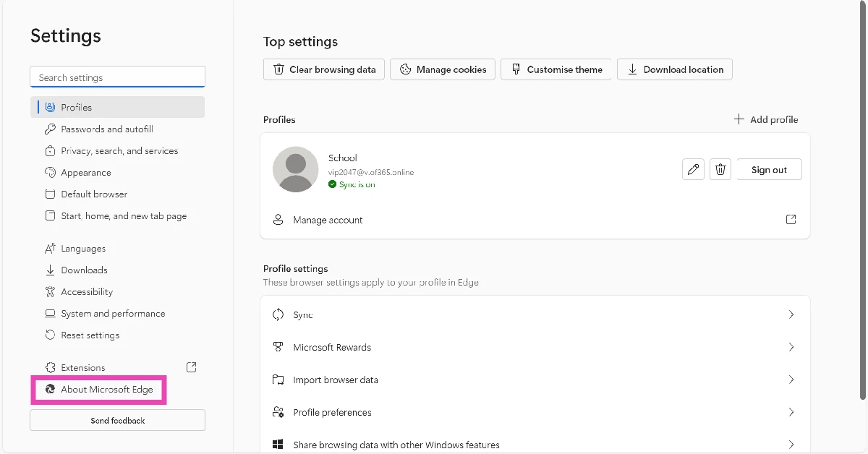Open Manage account via its external link icon
Image resolution: width=868 pixels, height=454 pixels.
click(x=791, y=219)
